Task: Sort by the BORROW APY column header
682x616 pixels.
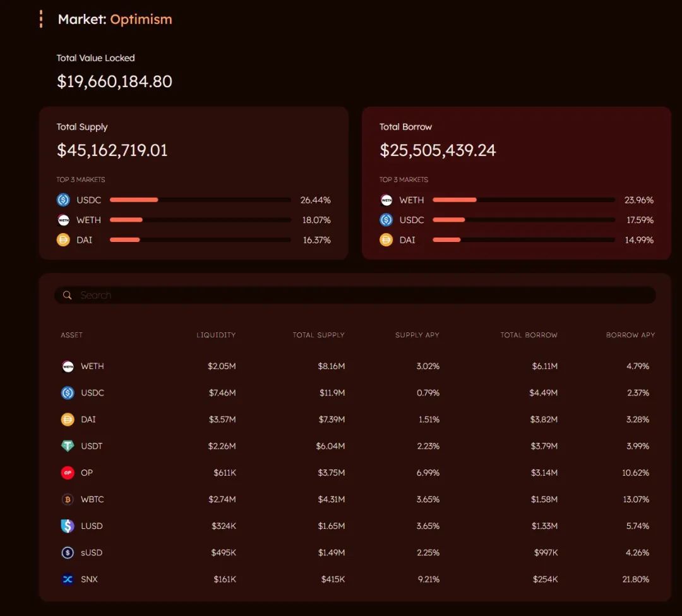Action: [631, 335]
